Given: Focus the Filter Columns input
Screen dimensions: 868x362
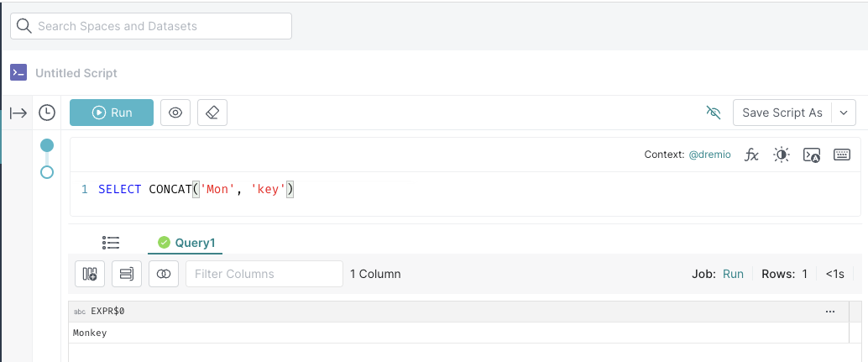Looking at the screenshot, I should pos(264,274).
